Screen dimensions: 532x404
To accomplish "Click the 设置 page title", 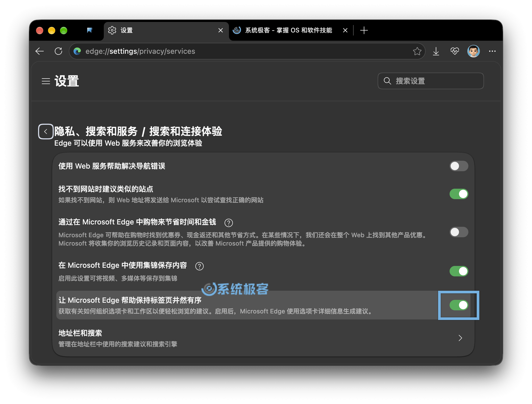I will [x=67, y=81].
